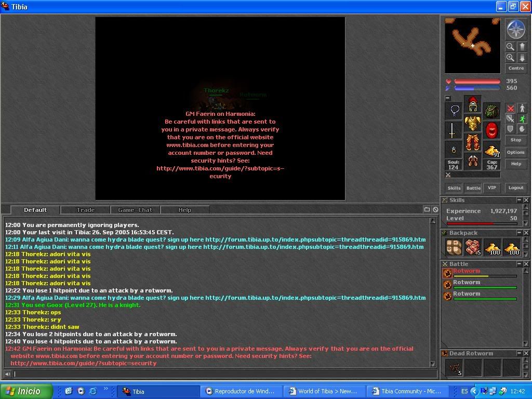Click the speaker icon beside chat input
Viewport: 532px width, 399px height.
pyautogui.click(x=7, y=374)
